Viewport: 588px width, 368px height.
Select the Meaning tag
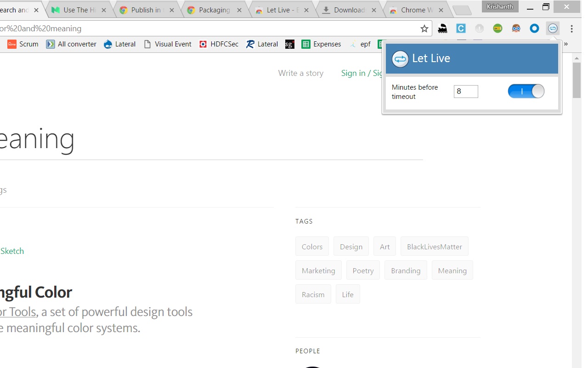(452, 270)
